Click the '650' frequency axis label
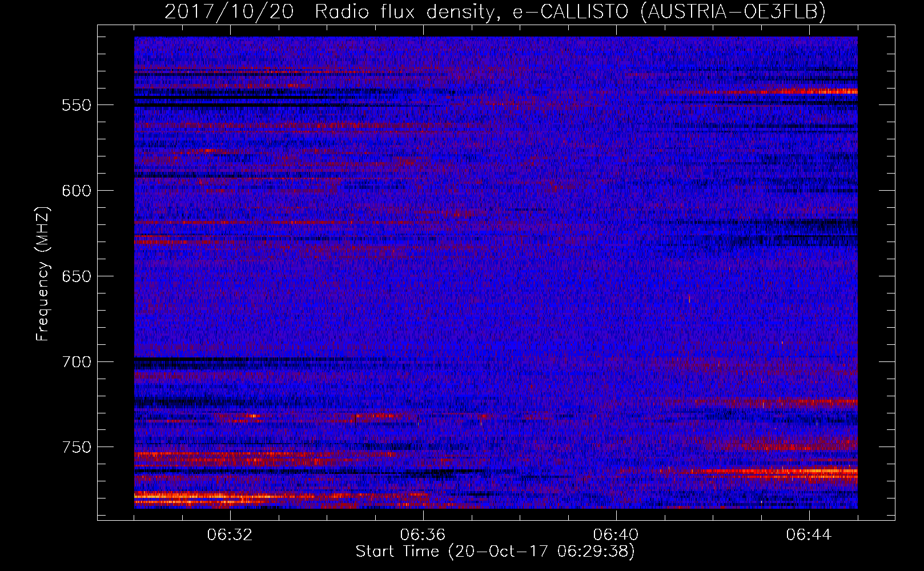The height and width of the screenshot is (571, 924). 76,277
